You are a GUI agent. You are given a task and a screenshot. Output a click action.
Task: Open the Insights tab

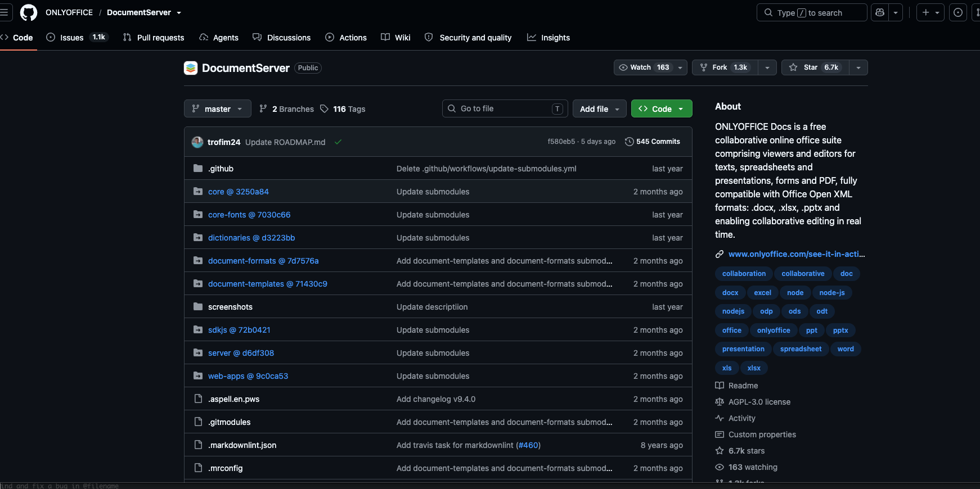click(549, 38)
